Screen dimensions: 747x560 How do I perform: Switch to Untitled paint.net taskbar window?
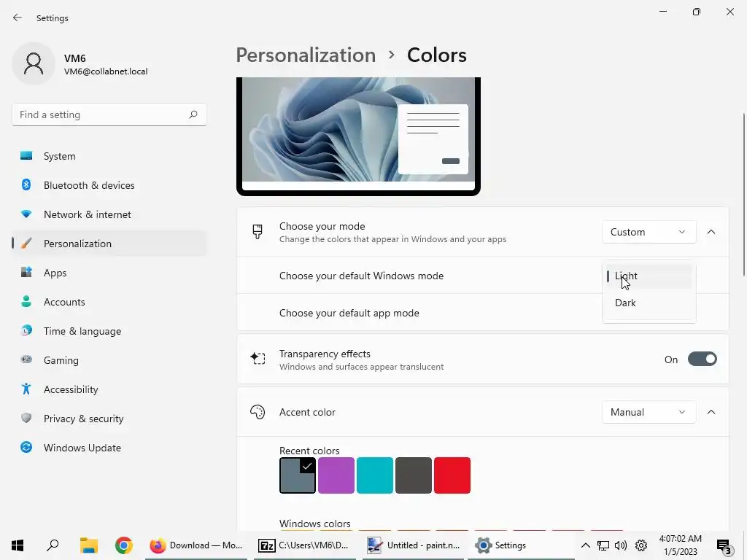(x=414, y=545)
